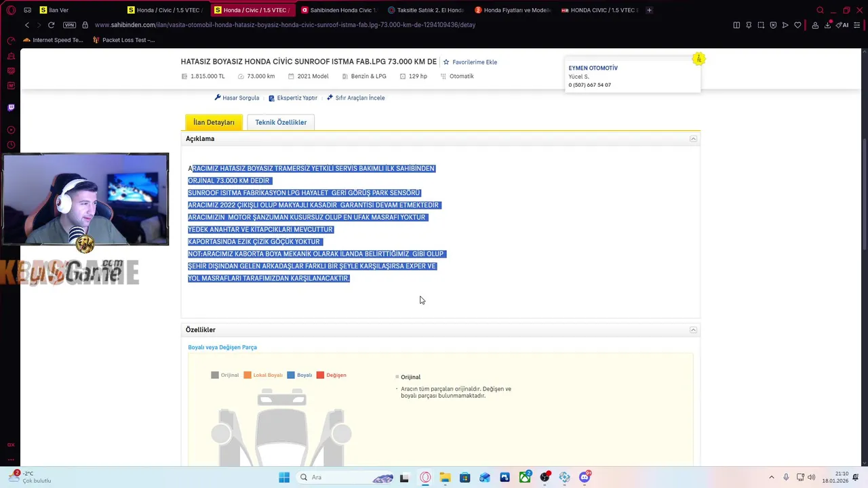Open File Explorer from the taskbar

[x=445, y=477]
